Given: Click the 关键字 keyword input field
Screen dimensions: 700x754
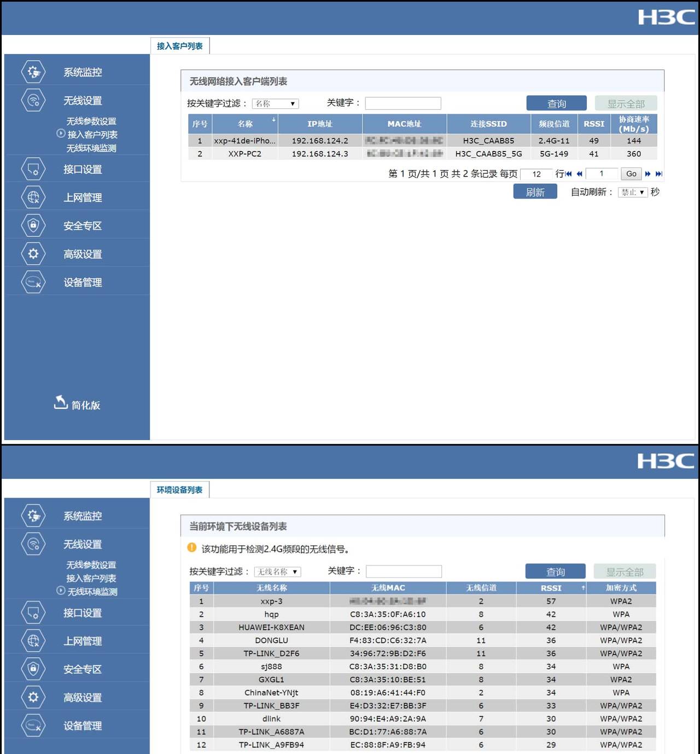Looking at the screenshot, I should click(x=402, y=103).
